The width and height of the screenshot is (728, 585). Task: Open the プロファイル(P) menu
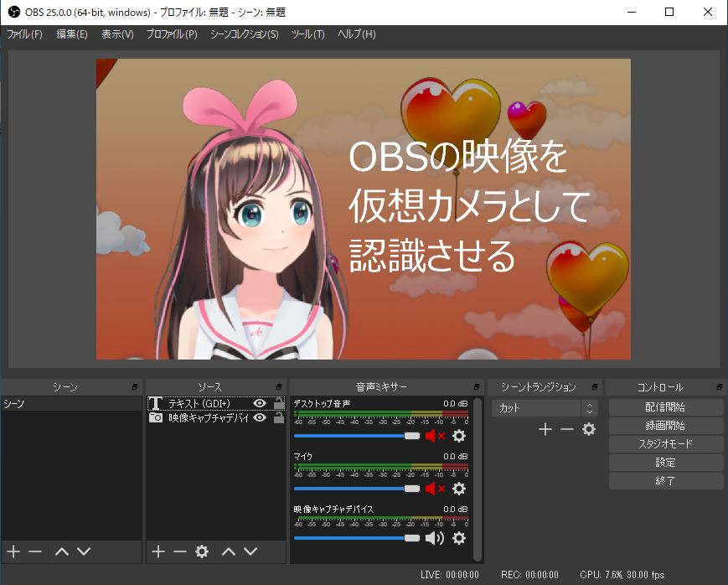(172, 34)
